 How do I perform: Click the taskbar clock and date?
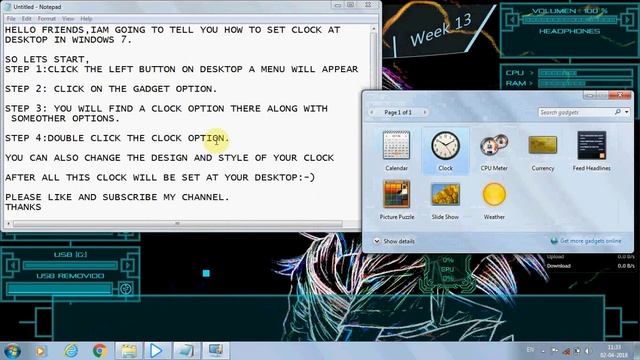(x=613, y=351)
